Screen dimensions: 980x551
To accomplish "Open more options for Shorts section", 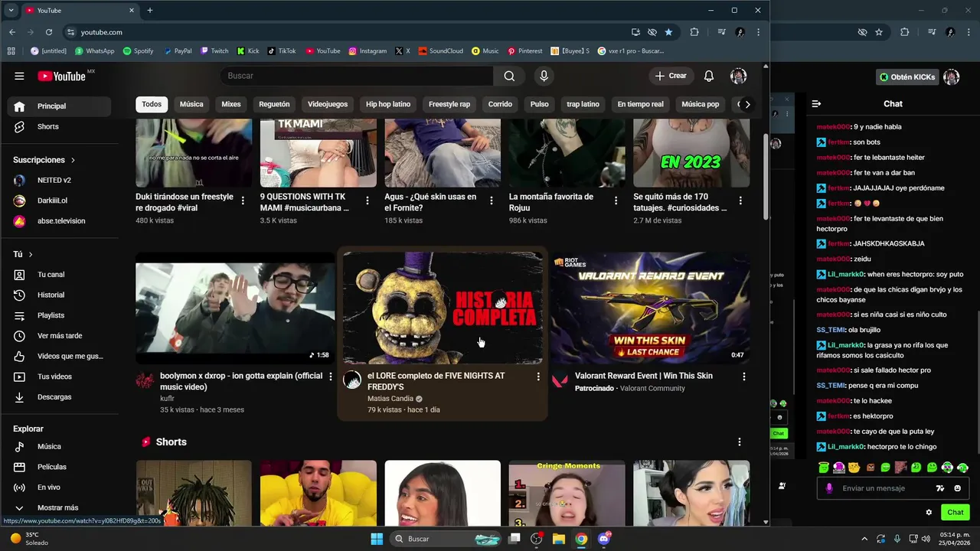I will click(x=739, y=442).
